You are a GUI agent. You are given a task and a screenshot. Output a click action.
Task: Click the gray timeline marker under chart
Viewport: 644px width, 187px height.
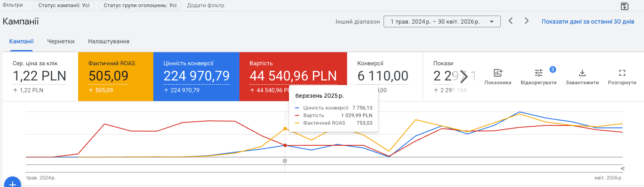click(x=285, y=161)
